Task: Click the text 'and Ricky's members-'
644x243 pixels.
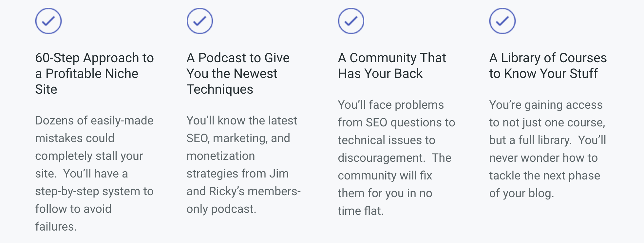Action: (244, 191)
